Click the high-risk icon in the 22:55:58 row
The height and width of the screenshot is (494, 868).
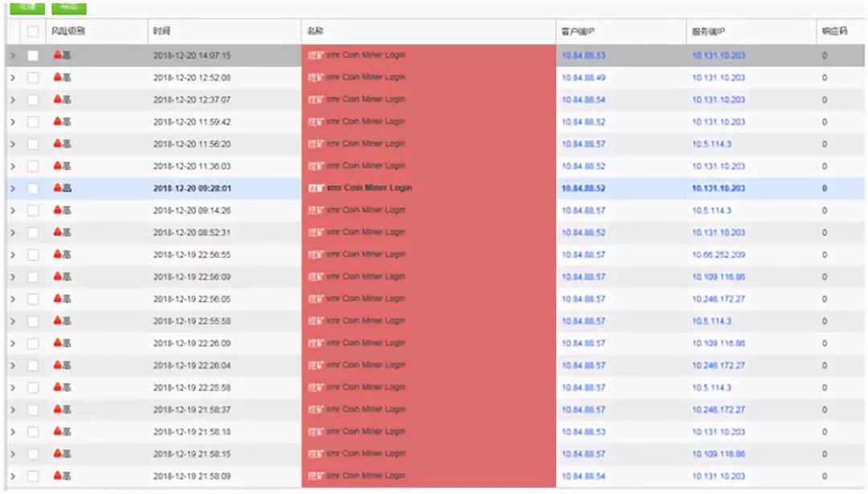[58, 320]
